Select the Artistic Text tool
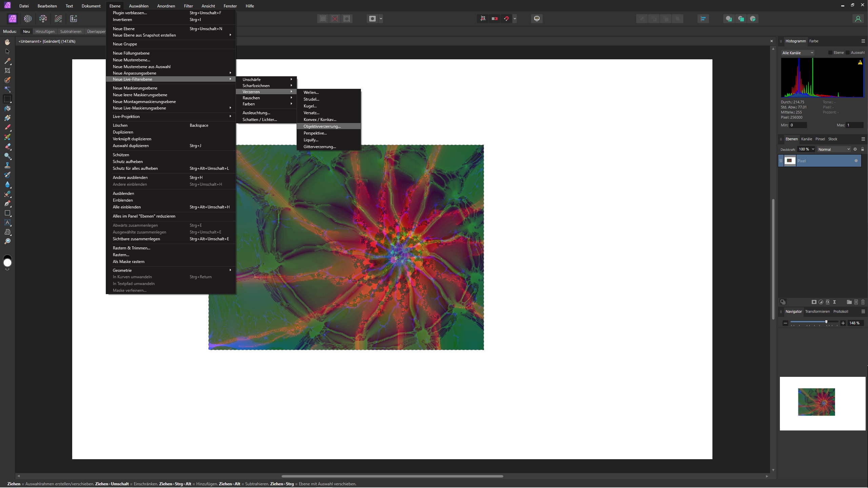This screenshot has height=488, width=868. 7,223
